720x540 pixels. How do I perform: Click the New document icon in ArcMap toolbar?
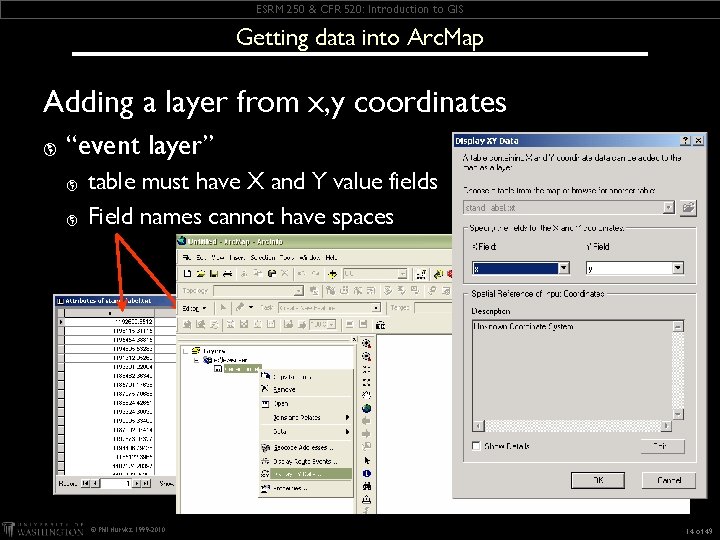187,274
